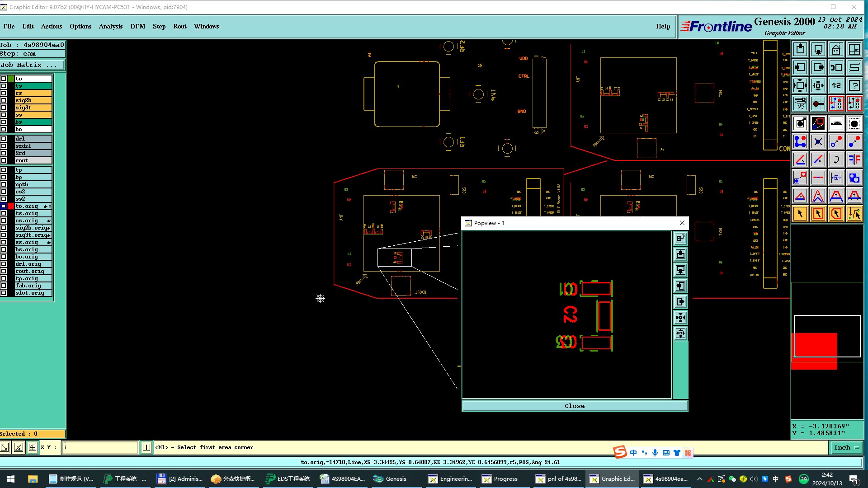Click the delete feature X icon
The width and height of the screenshot is (868, 488).
[818, 141]
